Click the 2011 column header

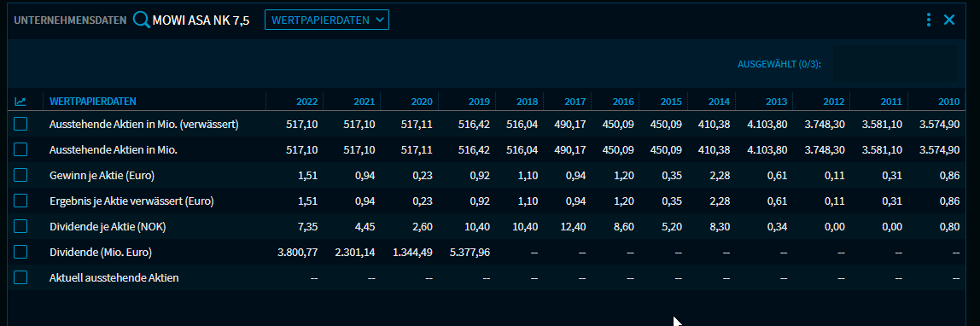point(891,102)
